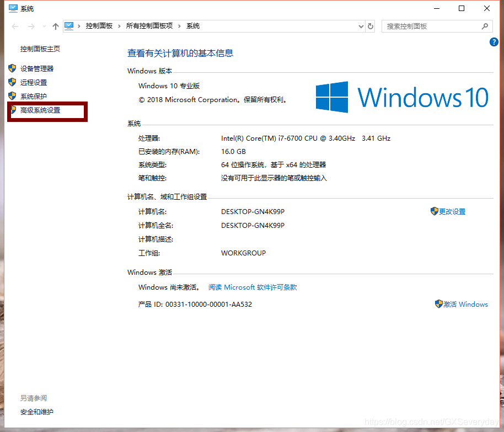Select 控制面板 breadcrumb item
Image resolution: width=504 pixels, height=432 pixels.
click(x=99, y=26)
